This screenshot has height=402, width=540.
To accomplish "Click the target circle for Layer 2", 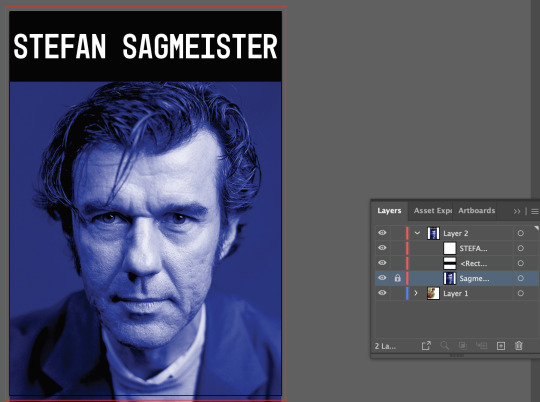I will pyautogui.click(x=521, y=233).
